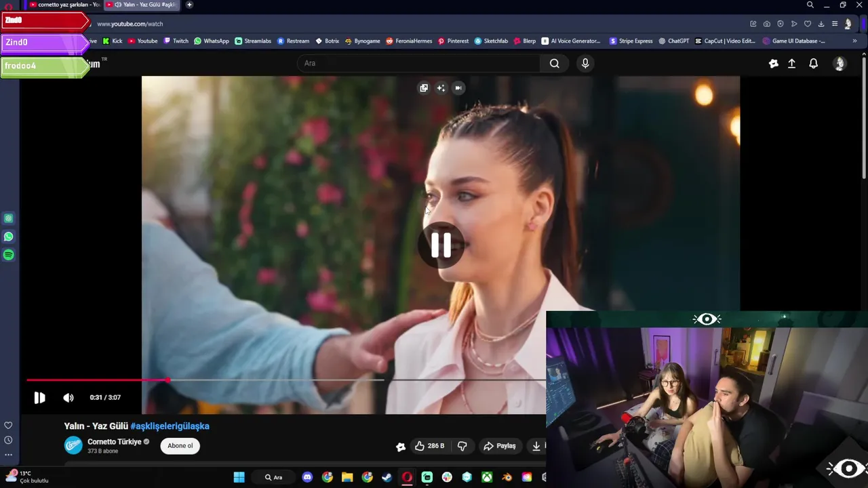
Task: Open Opera easy setup sliders icon
Action: [x=835, y=24]
